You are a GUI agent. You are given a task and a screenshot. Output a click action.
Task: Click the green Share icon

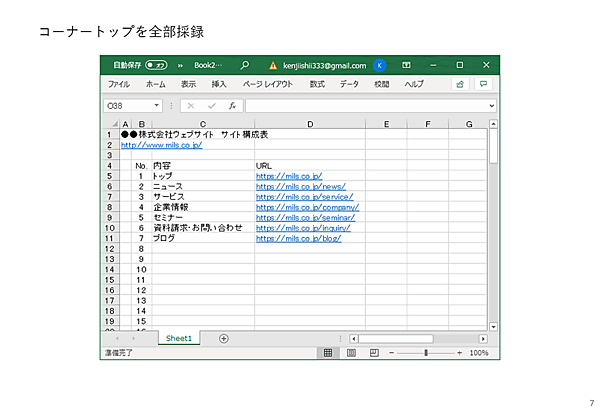[x=460, y=84]
